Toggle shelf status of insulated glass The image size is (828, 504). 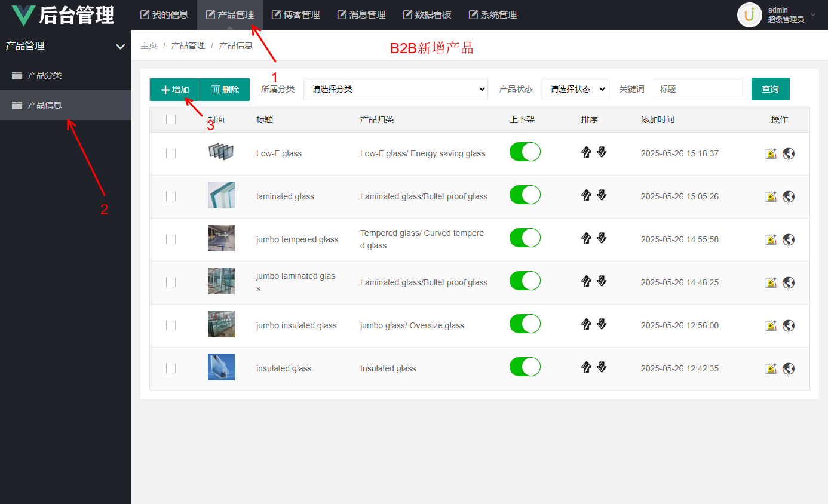click(x=525, y=367)
